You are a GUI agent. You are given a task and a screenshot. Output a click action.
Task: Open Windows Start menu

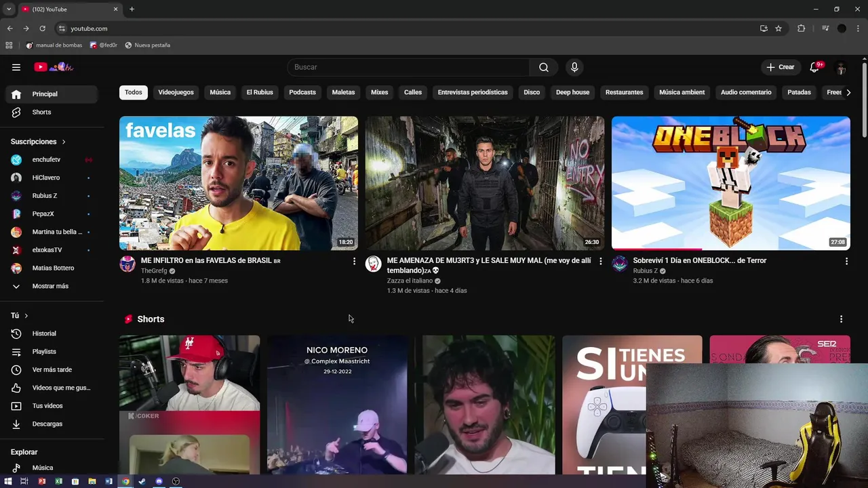[8, 481]
